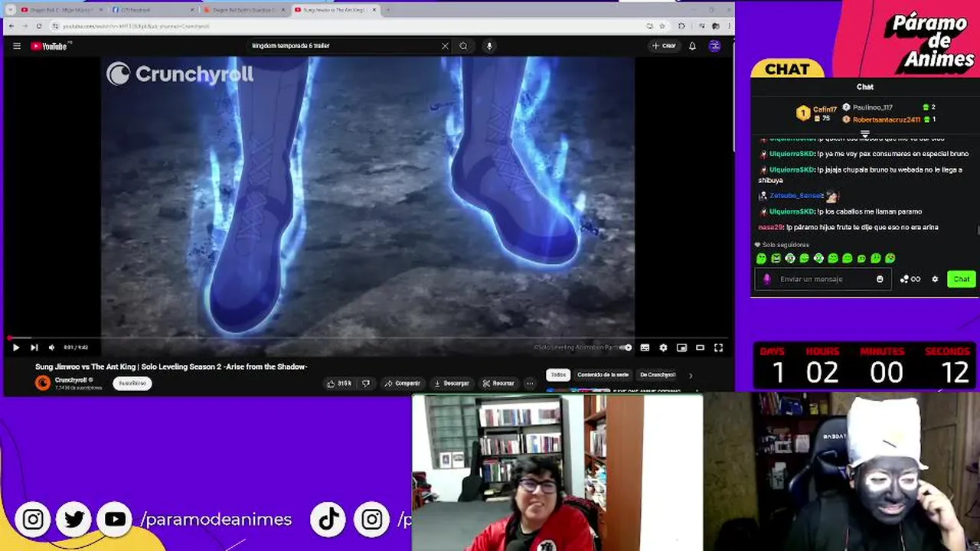980x551 pixels.
Task: Open Zetsubo_Sensei's username in chat
Action: point(795,196)
